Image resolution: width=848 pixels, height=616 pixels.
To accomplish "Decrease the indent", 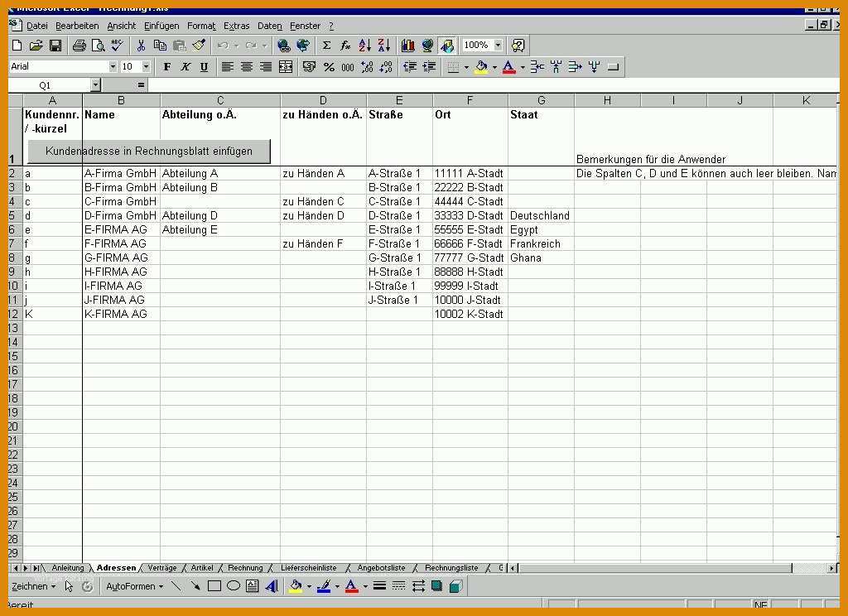I will pos(410,66).
